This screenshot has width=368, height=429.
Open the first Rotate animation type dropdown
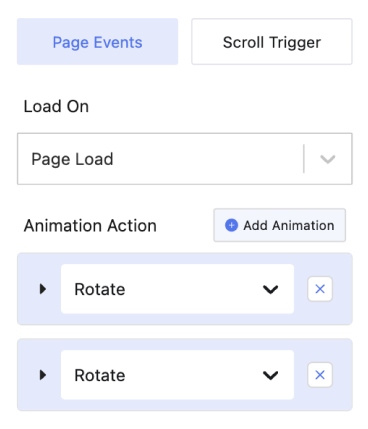[177, 289]
